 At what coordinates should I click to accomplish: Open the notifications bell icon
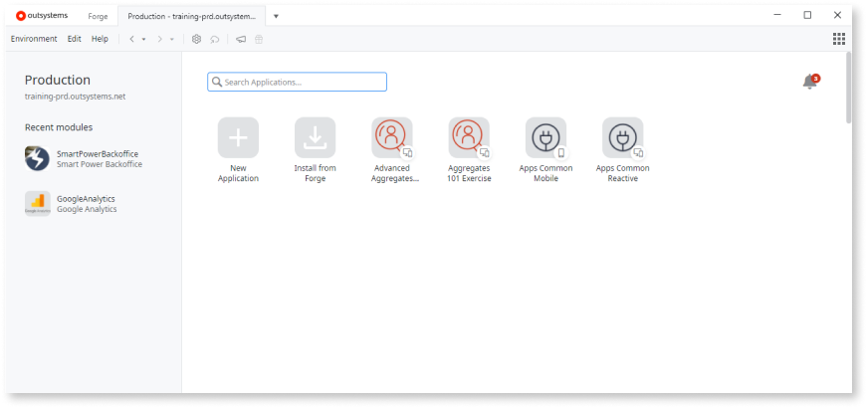tap(809, 83)
